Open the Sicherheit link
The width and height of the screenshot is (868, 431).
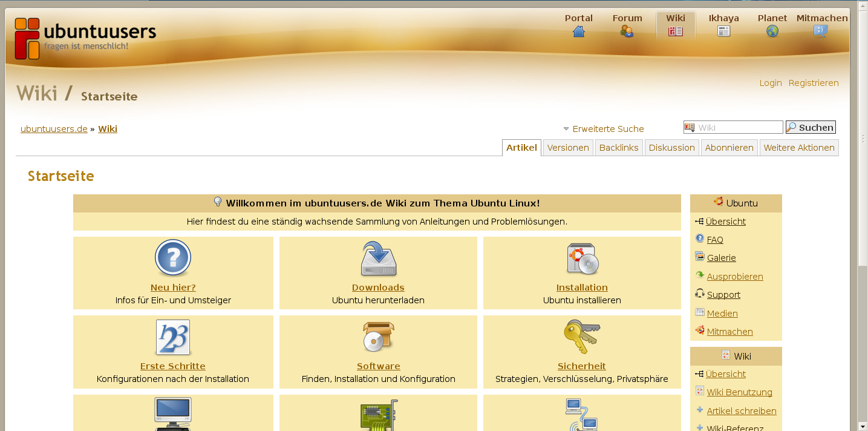click(582, 366)
